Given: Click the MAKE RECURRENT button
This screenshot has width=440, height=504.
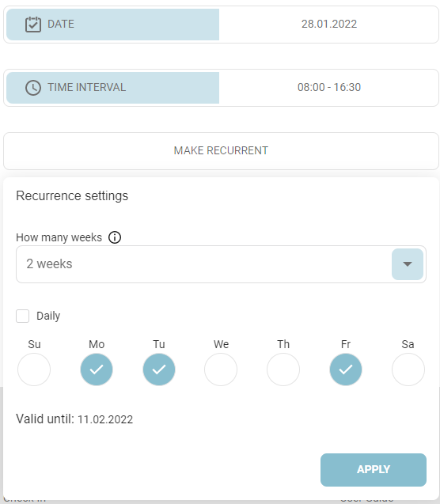Looking at the screenshot, I should click(221, 151).
